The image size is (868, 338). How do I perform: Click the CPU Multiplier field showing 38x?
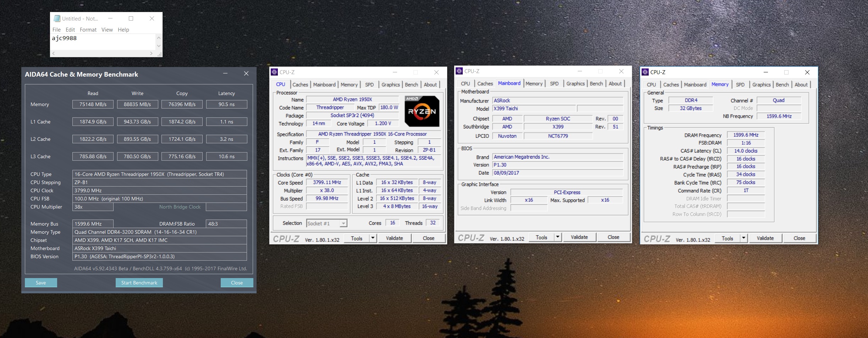click(x=93, y=207)
